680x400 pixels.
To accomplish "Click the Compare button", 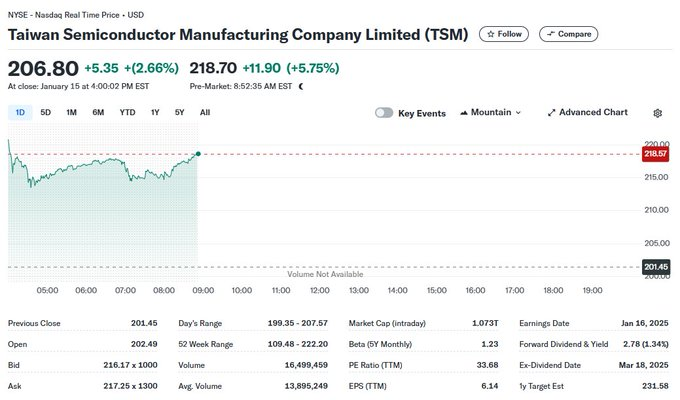I will (568, 34).
